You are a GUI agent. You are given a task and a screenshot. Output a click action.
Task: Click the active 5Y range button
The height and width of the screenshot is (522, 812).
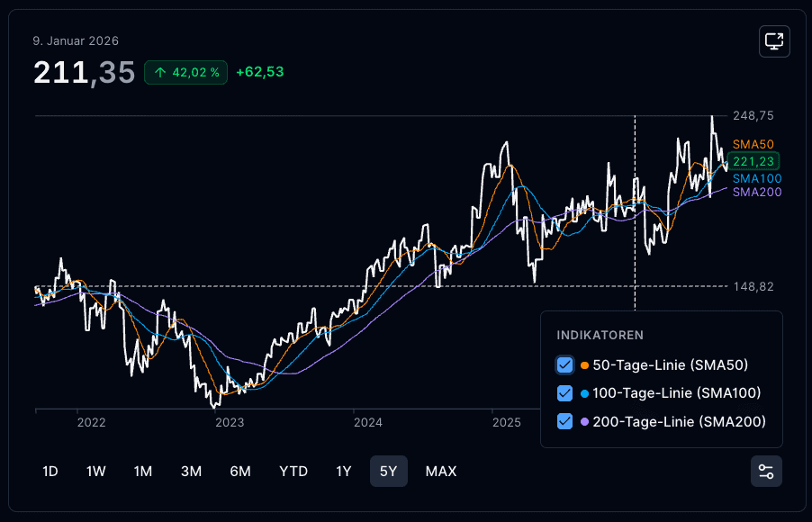click(x=388, y=472)
